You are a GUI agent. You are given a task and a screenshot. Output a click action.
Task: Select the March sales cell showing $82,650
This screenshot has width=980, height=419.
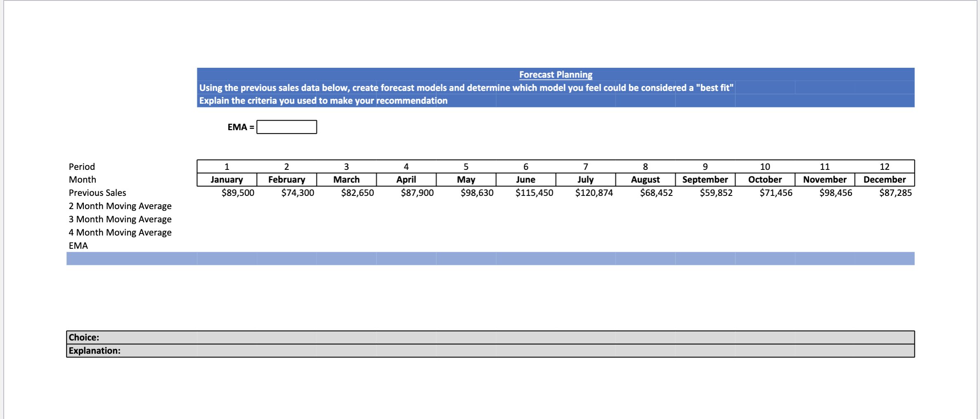point(358,193)
